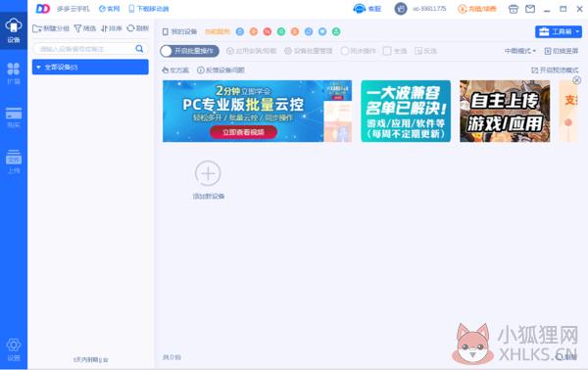
Task: Click the magnifier search icon in device search
Action: [x=139, y=49]
